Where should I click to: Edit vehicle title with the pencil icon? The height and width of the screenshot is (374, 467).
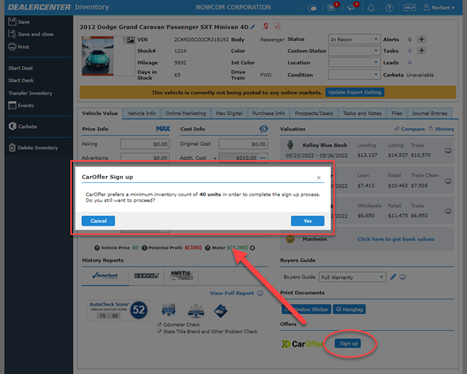253,27
